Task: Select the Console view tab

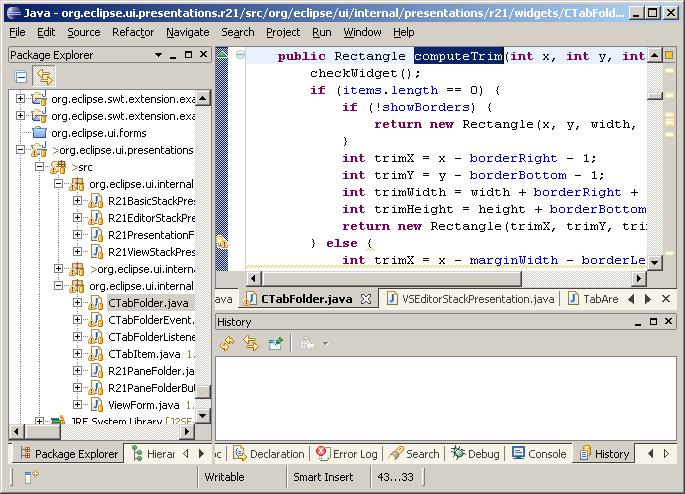Action: (x=539, y=454)
